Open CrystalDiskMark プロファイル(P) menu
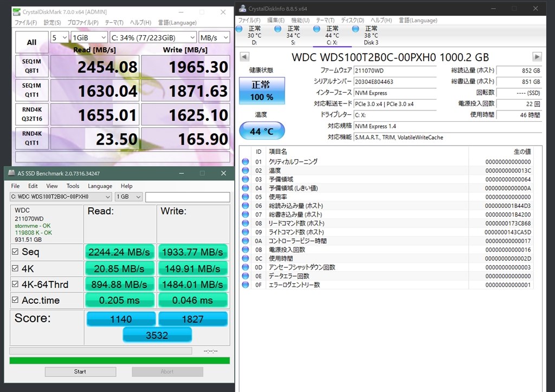Screen dimensions: 555x392 click(83, 23)
